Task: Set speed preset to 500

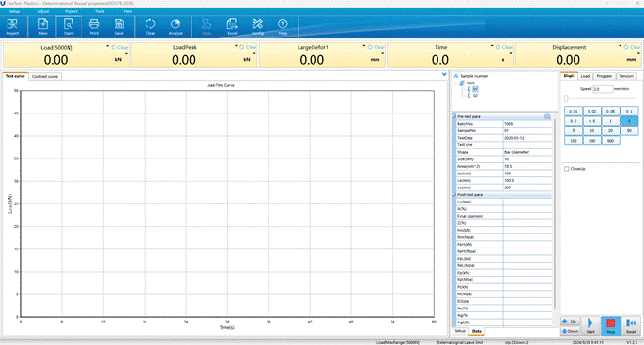Action: tap(610, 141)
